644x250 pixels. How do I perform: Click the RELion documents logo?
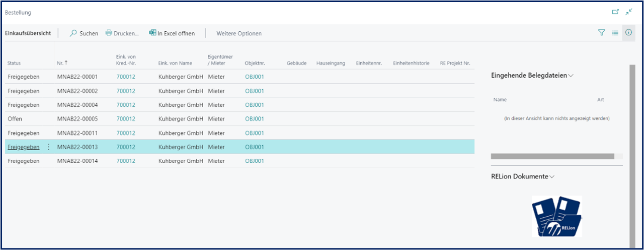tap(556, 216)
